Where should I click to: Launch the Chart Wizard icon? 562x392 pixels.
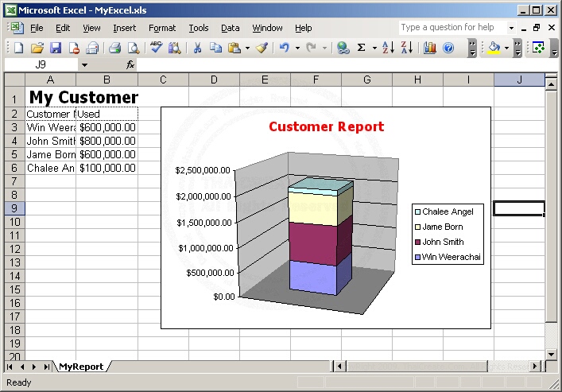click(429, 48)
